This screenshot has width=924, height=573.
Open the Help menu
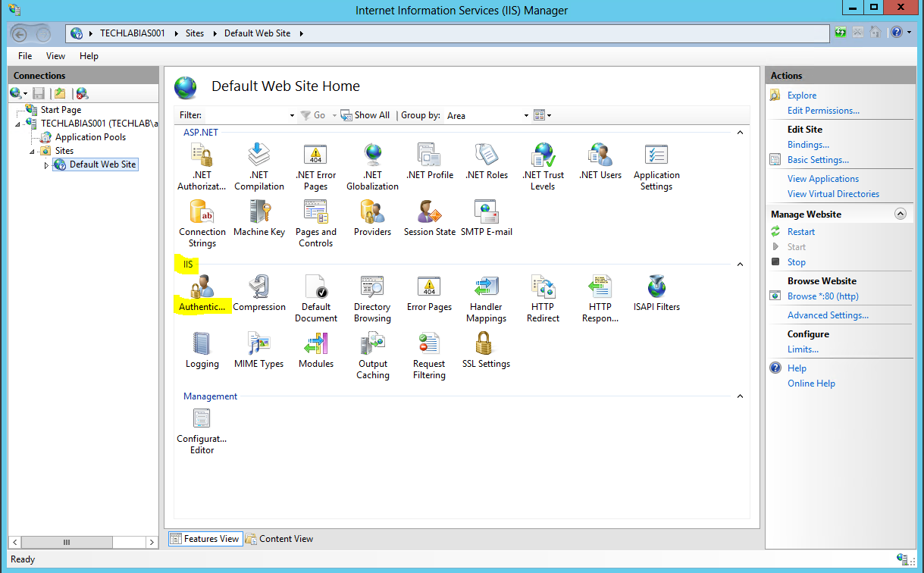(x=89, y=56)
